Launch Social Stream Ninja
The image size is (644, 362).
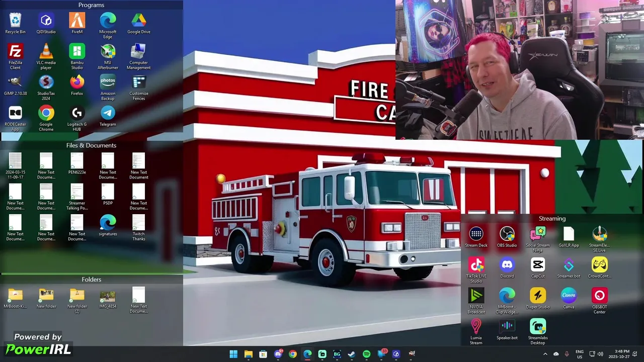click(x=538, y=240)
